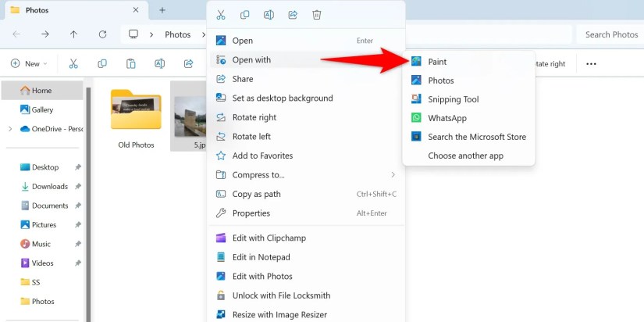Click the Search Photos box
This screenshot has width=644, height=322.
pyautogui.click(x=610, y=34)
